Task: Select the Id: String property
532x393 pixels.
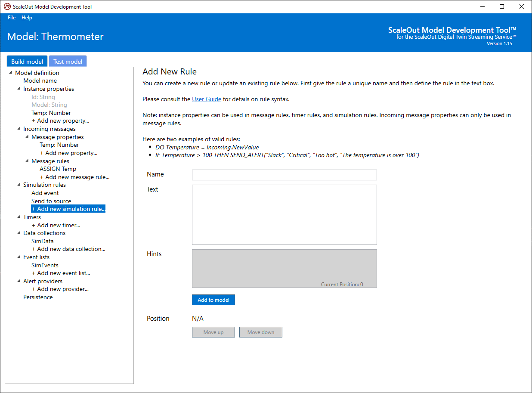Action: click(x=43, y=97)
